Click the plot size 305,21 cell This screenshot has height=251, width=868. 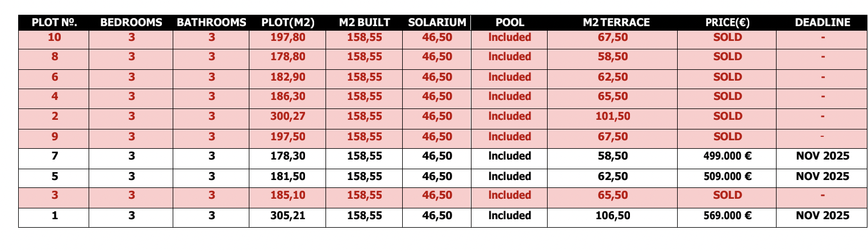287,216
